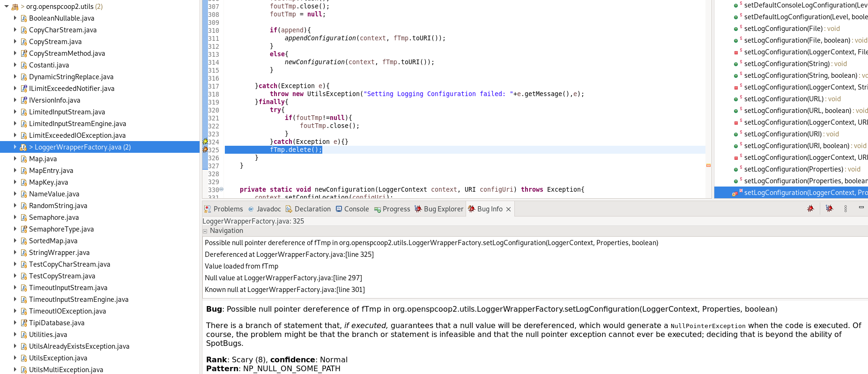868x374 pixels.
Task: Click the CopyCharStream.java file icon
Action: click(x=23, y=30)
